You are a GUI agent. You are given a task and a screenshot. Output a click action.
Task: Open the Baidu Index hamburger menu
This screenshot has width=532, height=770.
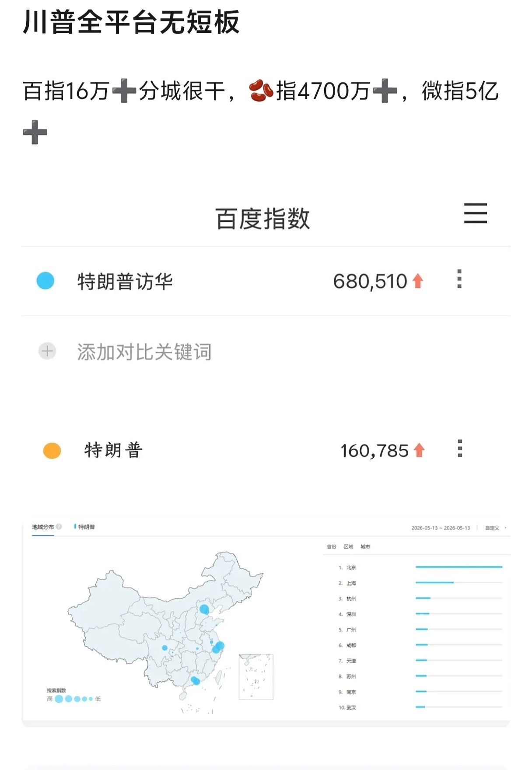point(476,213)
